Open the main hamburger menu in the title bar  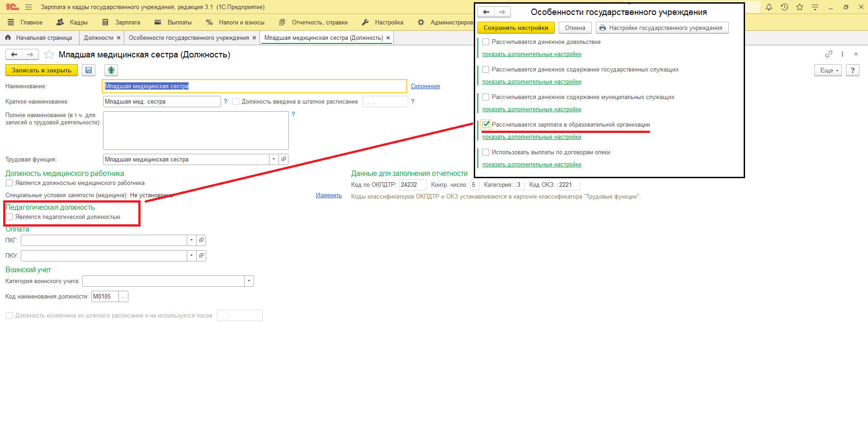point(28,7)
